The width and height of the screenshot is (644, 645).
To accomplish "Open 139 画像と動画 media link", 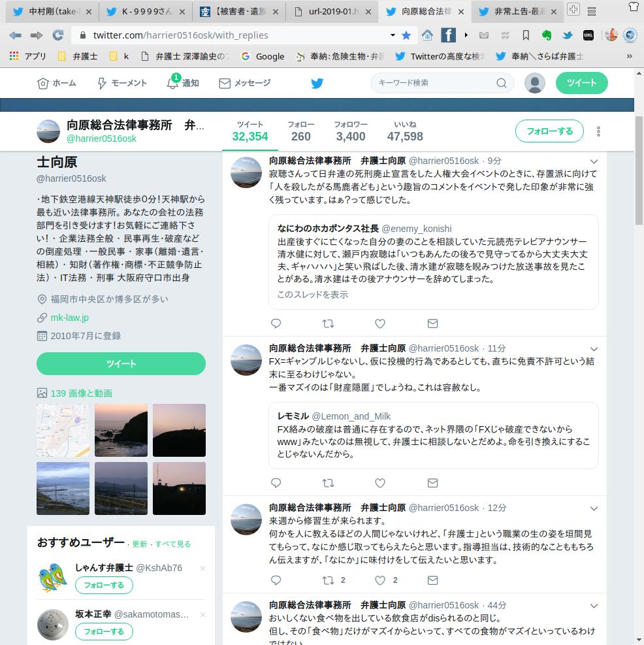I will pyautogui.click(x=82, y=393).
